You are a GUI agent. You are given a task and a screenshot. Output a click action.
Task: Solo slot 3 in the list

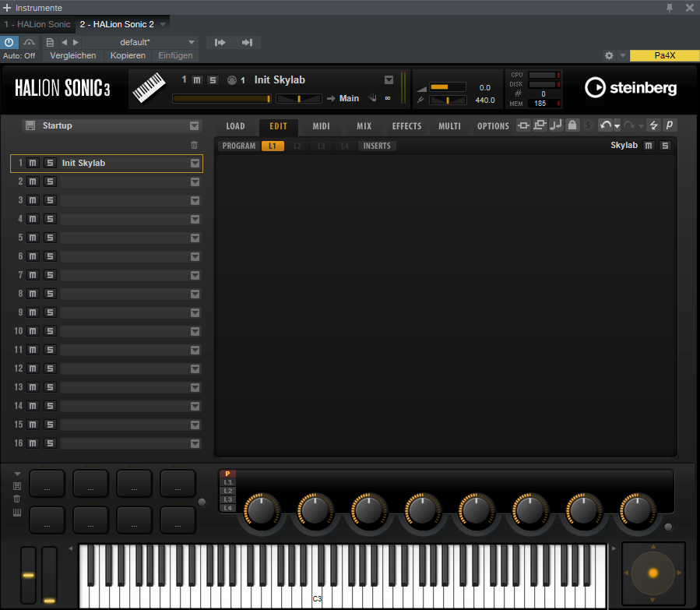tap(50, 200)
